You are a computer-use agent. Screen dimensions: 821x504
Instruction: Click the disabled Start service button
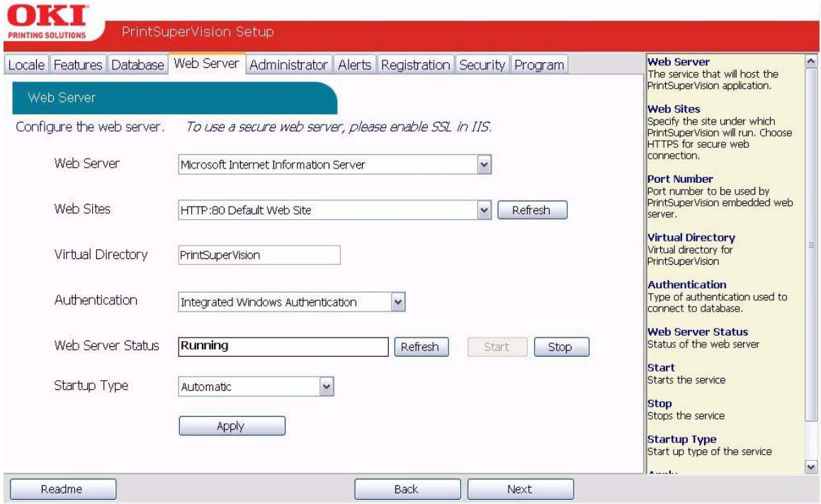pos(497,347)
